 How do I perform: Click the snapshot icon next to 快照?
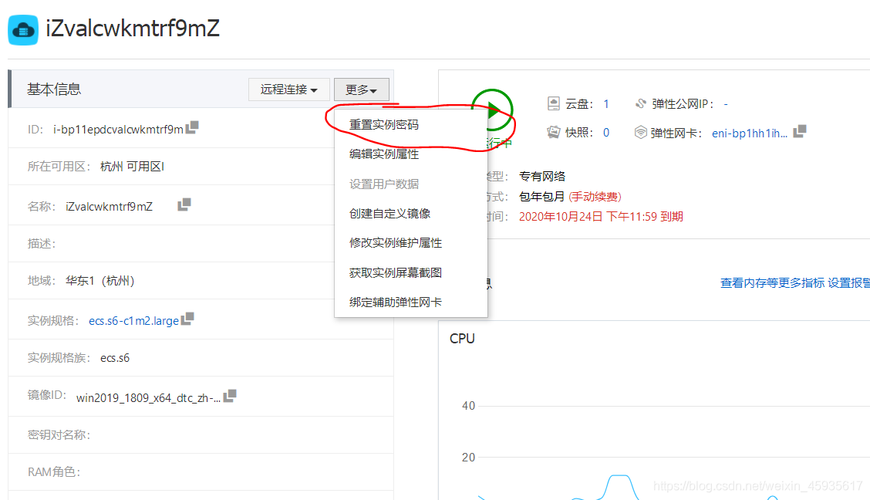[x=553, y=132]
